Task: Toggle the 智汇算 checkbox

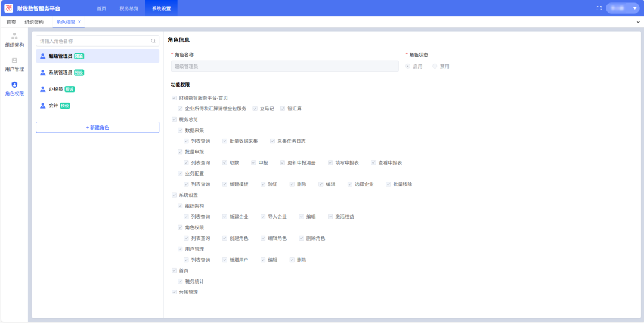Action: point(282,109)
